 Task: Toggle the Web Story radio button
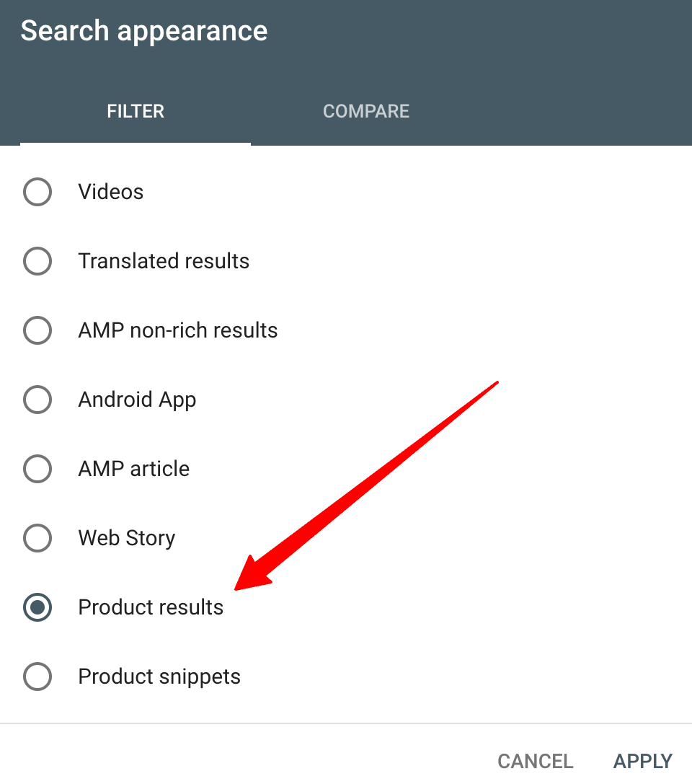click(37, 538)
